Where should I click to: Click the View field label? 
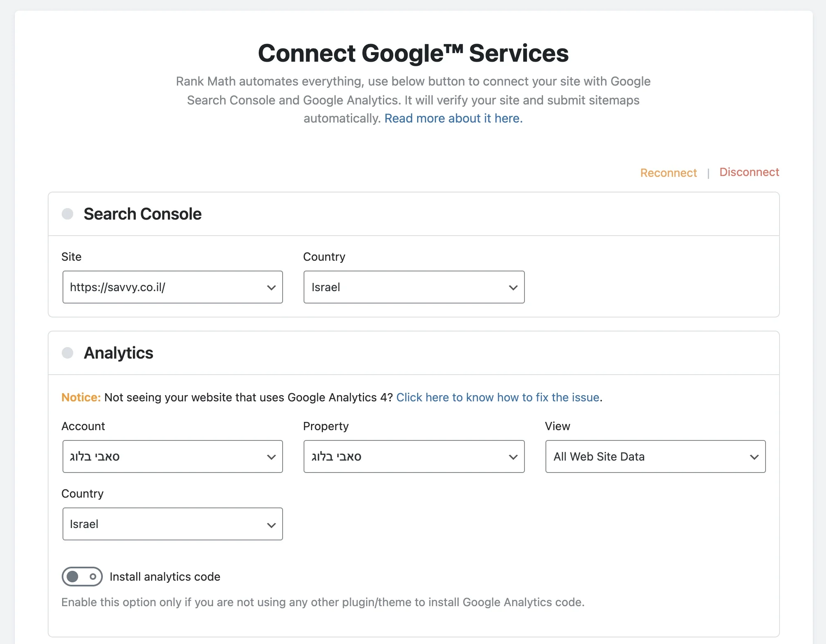point(557,426)
